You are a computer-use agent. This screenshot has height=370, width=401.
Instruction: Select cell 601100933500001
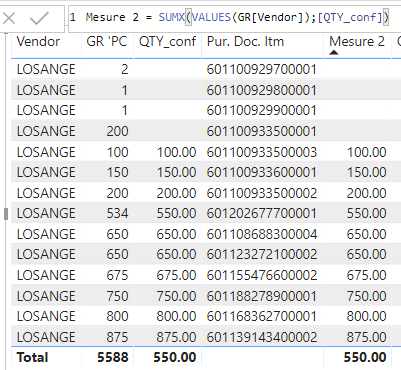point(261,131)
